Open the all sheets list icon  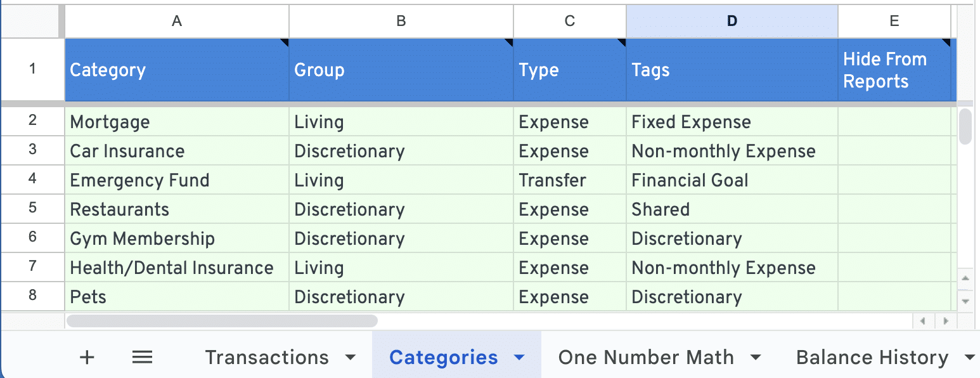(x=142, y=358)
